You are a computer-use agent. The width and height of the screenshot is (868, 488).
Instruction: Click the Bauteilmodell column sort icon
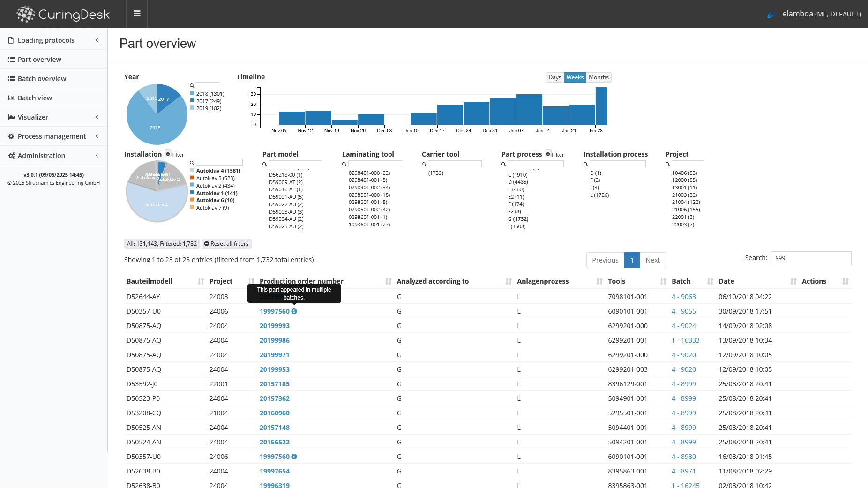point(201,281)
